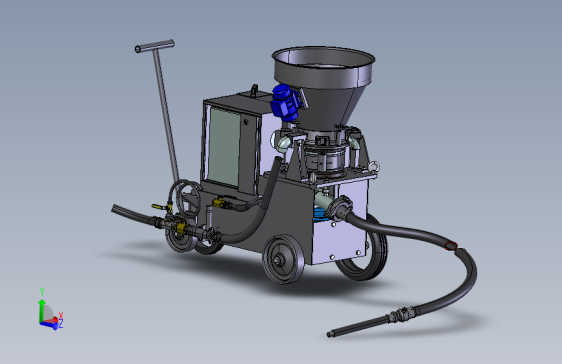This screenshot has height=364, width=562.
Task: Select the glass door panel of the control cabinet
Action: pos(224,146)
